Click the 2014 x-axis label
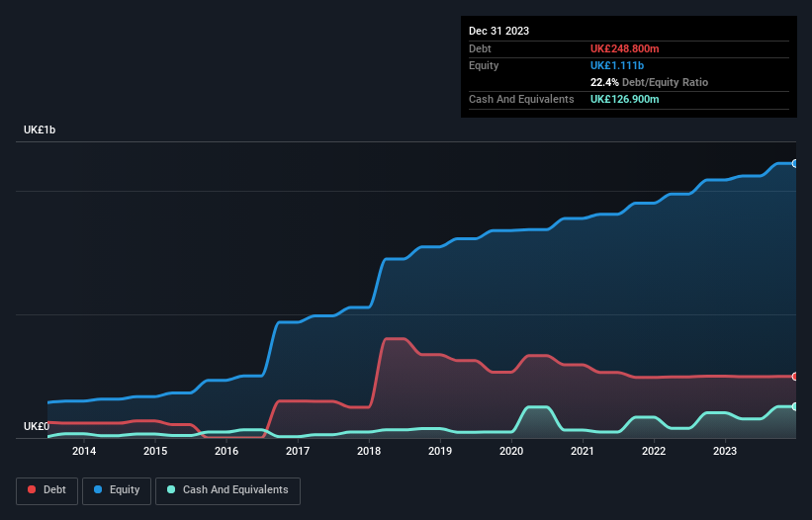 coord(84,451)
